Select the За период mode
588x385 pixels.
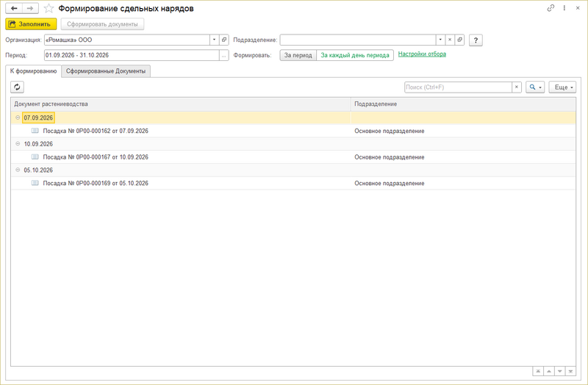click(298, 55)
